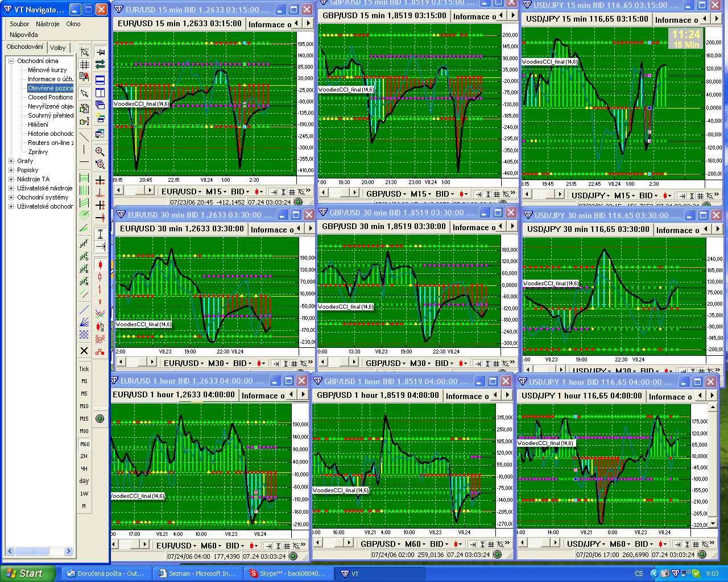Image resolution: width=728 pixels, height=582 pixels.
Task: Click the green horizontal parallel lines tool
Action: click(84, 178)
